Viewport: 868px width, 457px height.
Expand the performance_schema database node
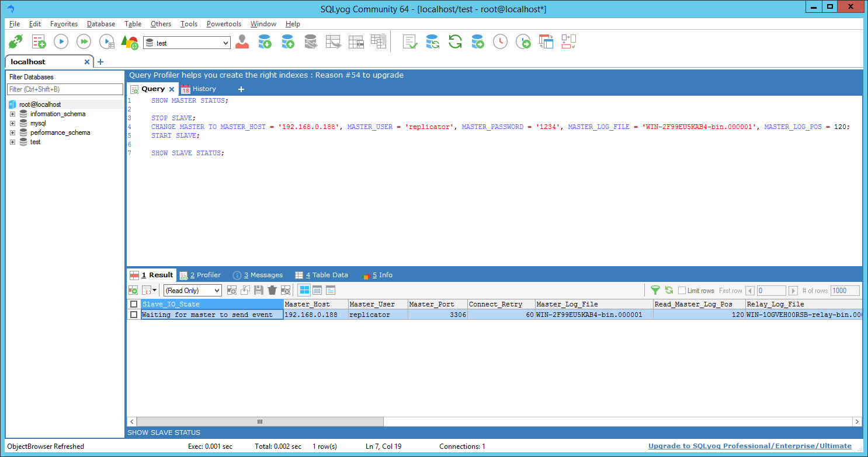click(x=12, y=132)
